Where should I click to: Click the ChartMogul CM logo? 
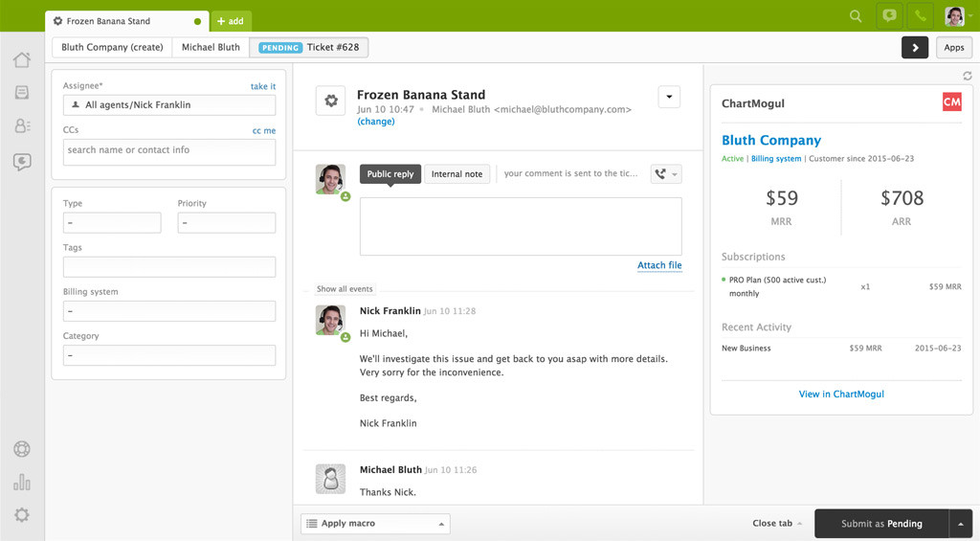951,101
